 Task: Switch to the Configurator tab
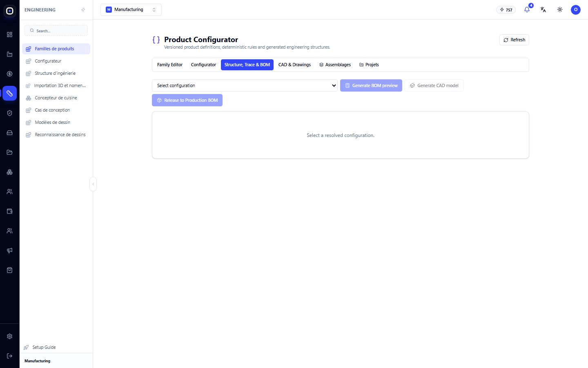[203, 65]
